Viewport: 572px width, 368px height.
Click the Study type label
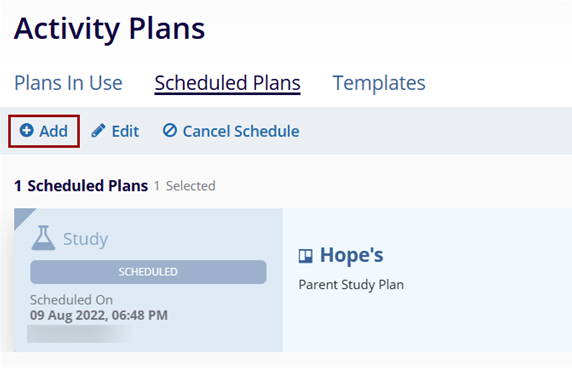(x=85, y=239)
